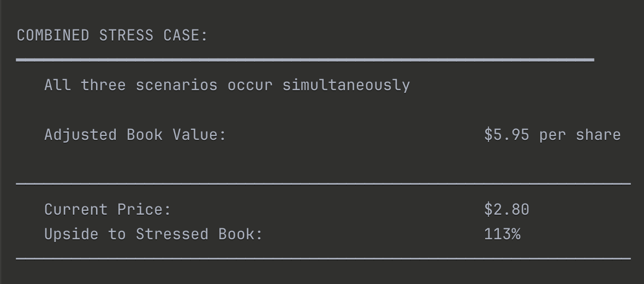Place cursor on the word 'simultaneously'
This screenshot has width=644, height=284.
[346, 85]
